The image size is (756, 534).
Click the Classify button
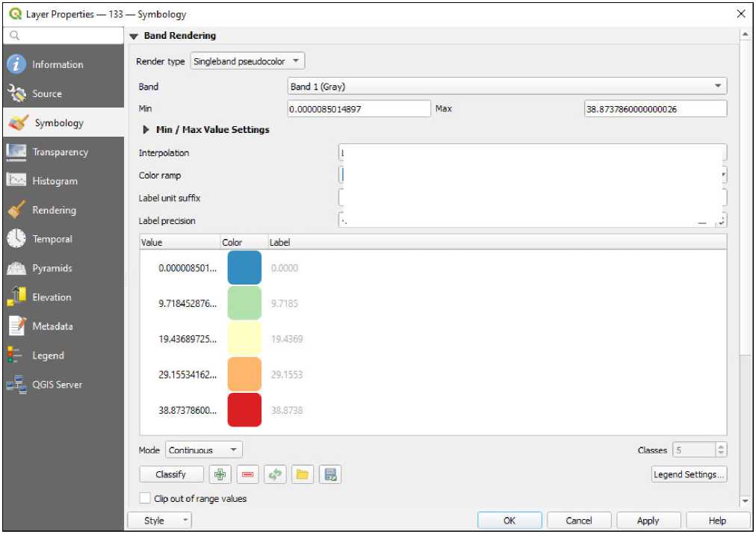[x=171, y=474]
